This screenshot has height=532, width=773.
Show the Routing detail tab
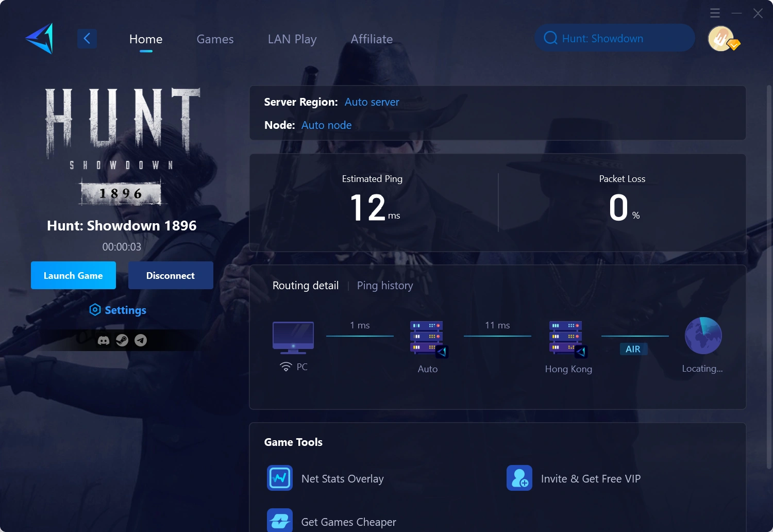[306, 286]
